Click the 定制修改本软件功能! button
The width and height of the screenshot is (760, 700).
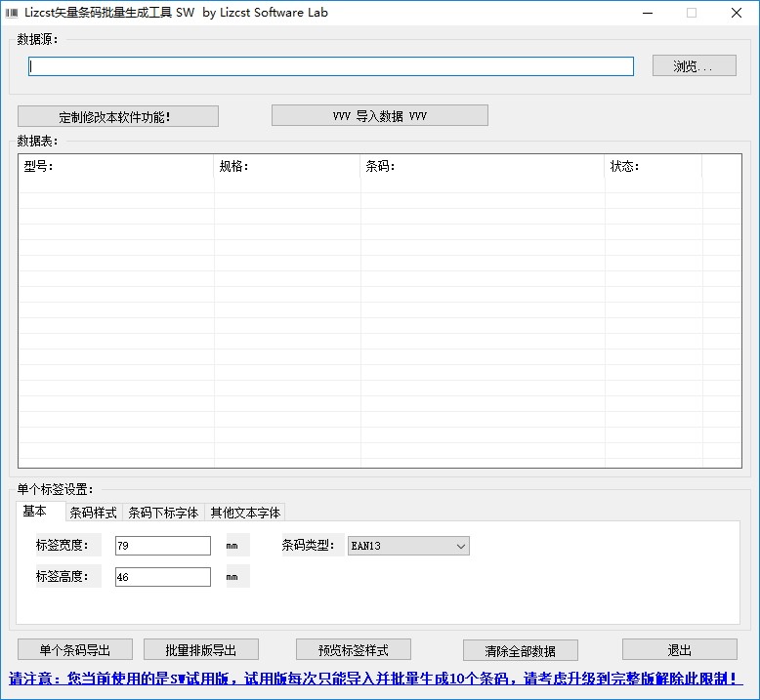pos(118,116)
